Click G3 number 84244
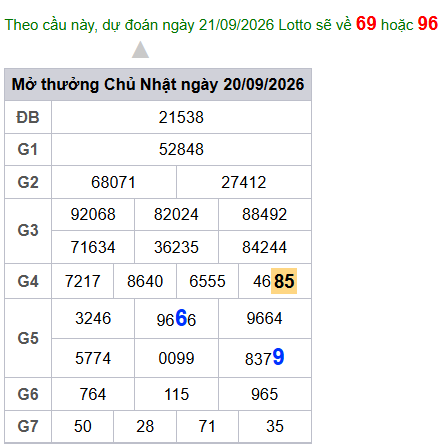Viewport: 447px width, 447px height. [x=265, y=247]
